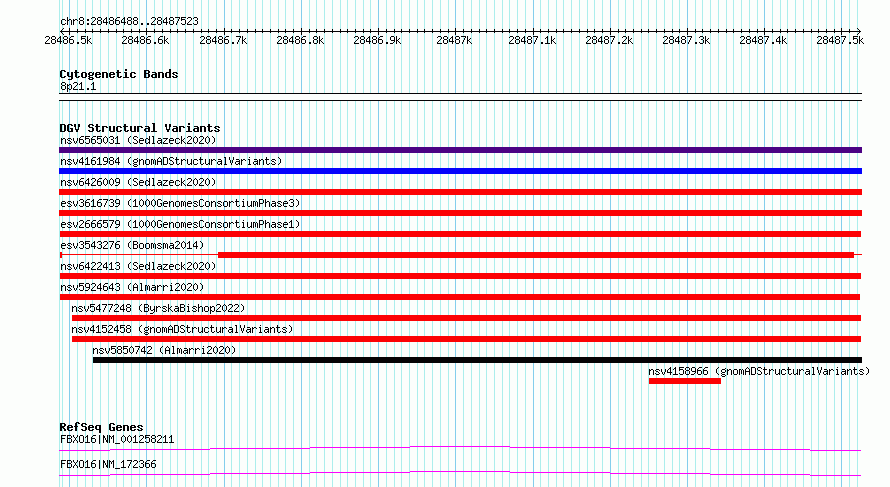Select gene label FBXO16|NM_001258211
The width and height of the screenshot is (890, 487).
tap(117, 439)
